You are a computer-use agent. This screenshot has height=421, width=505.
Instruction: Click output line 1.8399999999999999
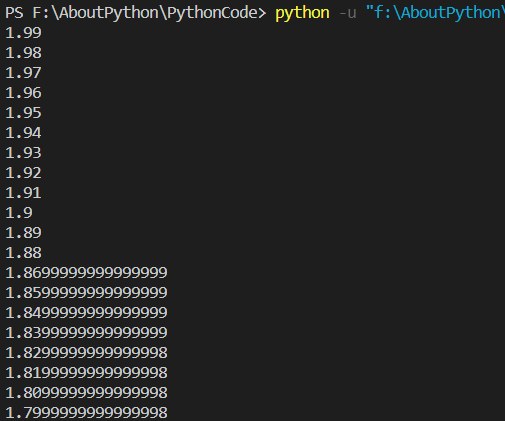click(86, 333)
